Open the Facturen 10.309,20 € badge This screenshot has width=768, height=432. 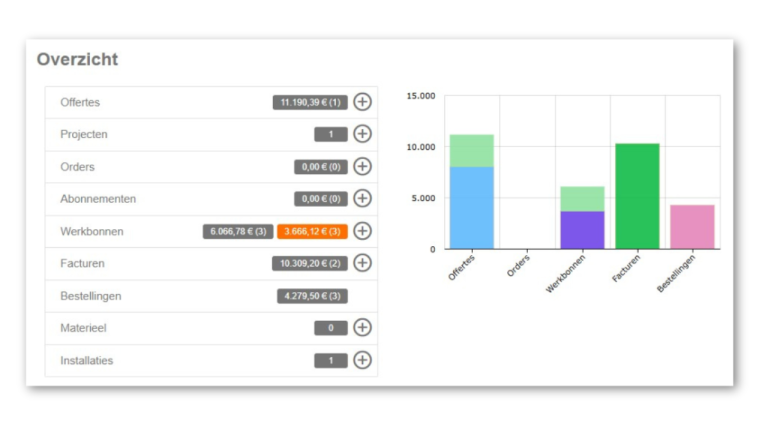310,264
